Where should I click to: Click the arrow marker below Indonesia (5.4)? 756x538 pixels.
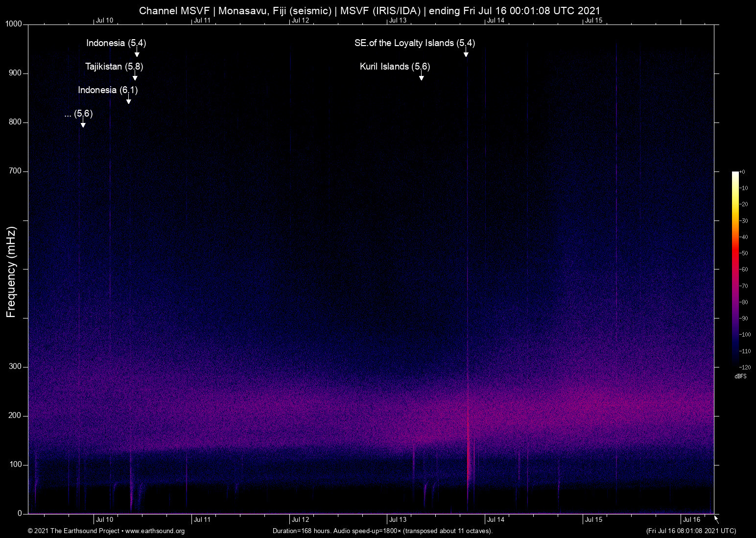coord(137,52)
